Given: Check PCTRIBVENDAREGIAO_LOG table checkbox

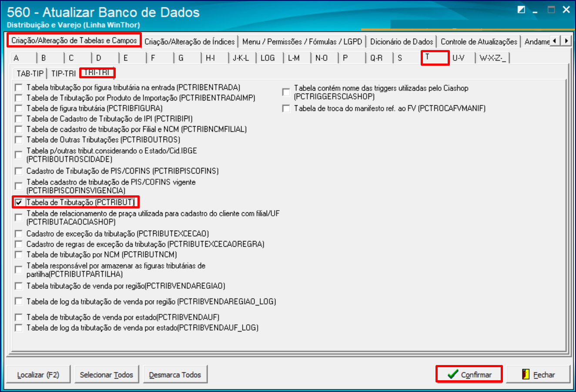Looking at the screenshot, I should coord(19,302).
